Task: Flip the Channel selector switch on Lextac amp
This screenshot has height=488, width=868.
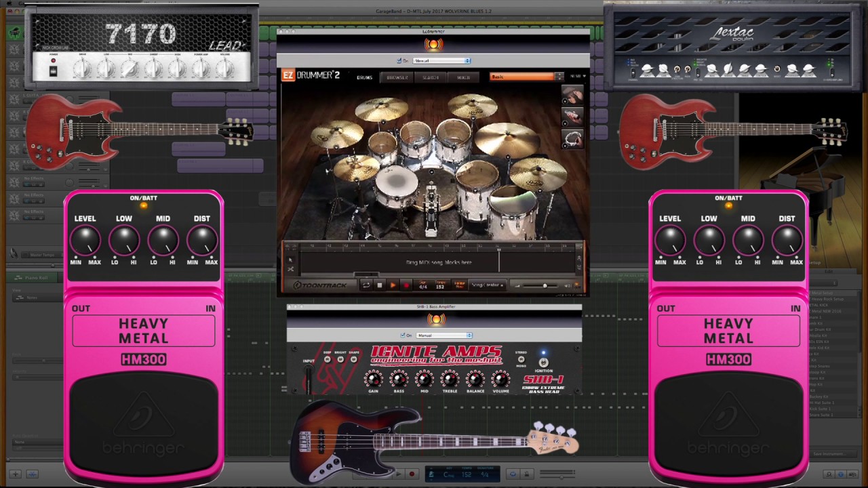Action: pyautogui.click(x=633, y=73)
